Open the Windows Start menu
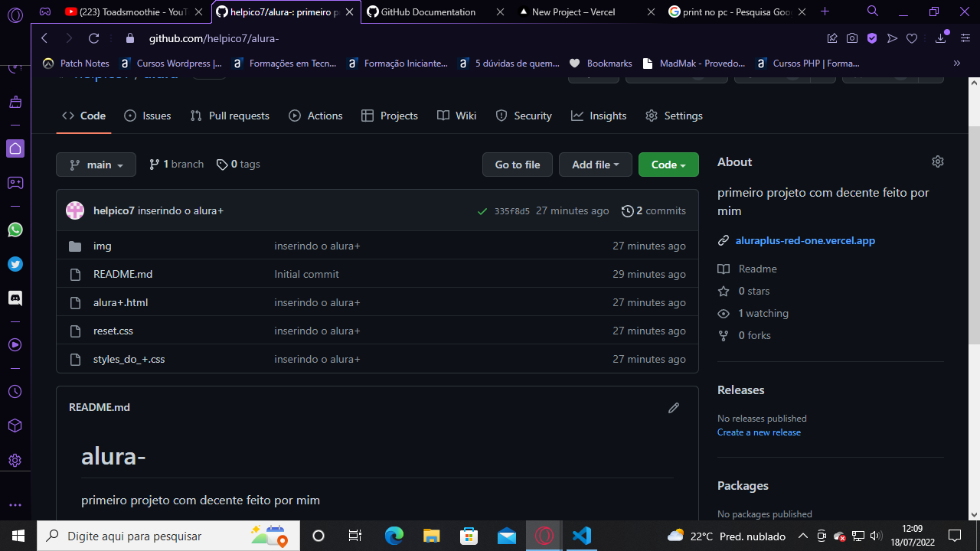980x551 pixels. click(x=18, y=536)
